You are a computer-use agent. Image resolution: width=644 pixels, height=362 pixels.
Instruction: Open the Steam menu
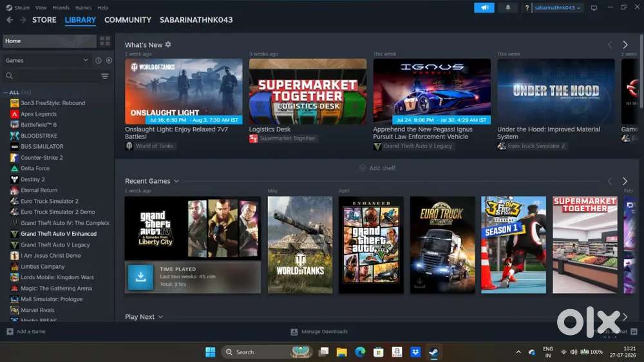[x=22, y=7]
